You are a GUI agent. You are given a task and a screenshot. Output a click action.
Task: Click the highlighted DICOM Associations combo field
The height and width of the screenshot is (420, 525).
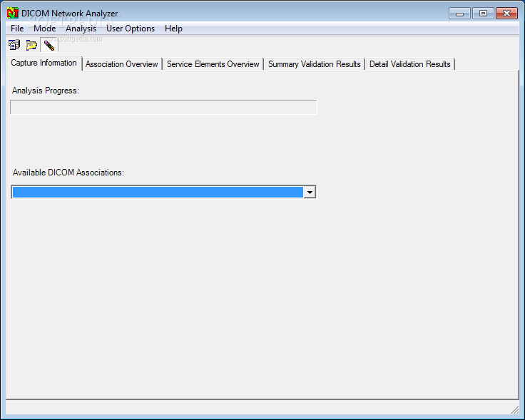pyautogui.click(x=158, y=192)
